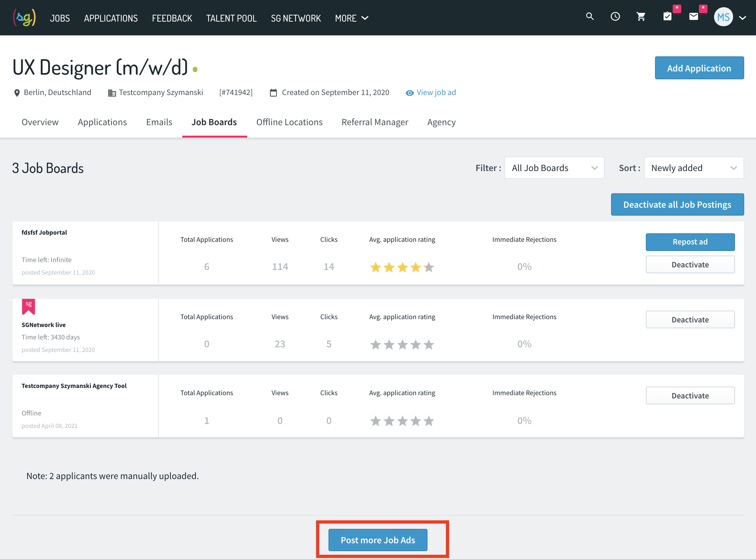Screen dimensions: 756x559
Task: Click Testcompany Szymanski Agency Tool title
Action: tap(74, 386)
